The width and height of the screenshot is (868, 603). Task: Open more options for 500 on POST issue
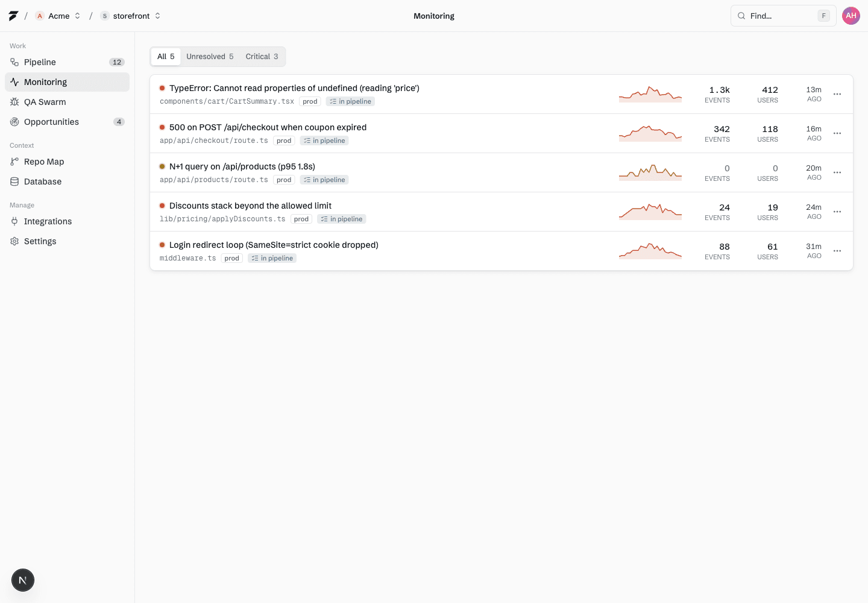pyautogui.click(x=837, y=133)
